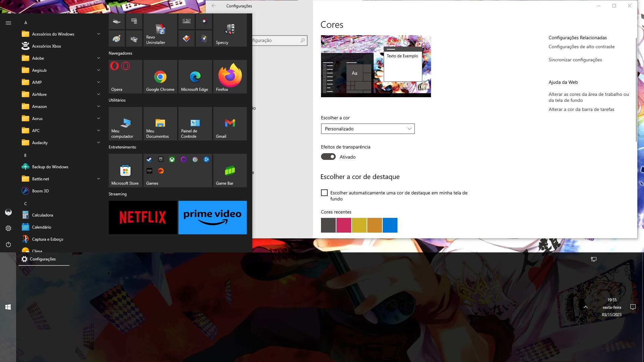Open the Opera browser tile

click(125, 77)
